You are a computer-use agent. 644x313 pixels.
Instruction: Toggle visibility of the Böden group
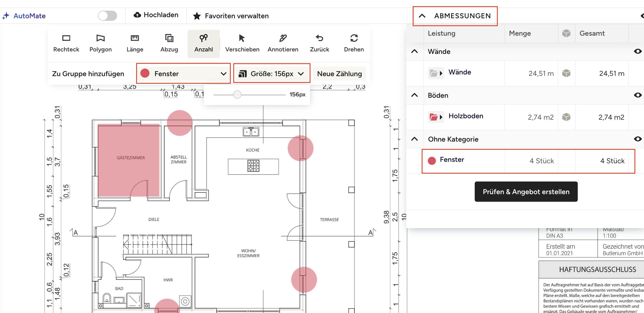click(x=638, y=95)
